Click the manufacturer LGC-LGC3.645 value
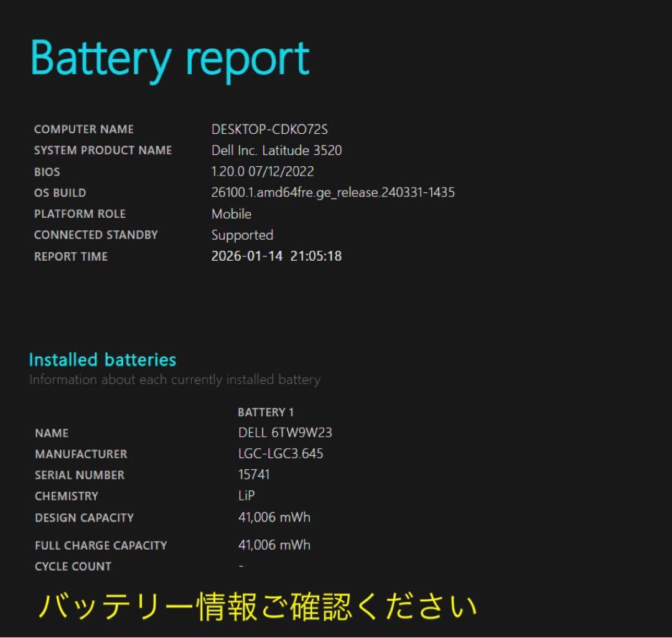The image size is (672, 638). pos(279,454)
